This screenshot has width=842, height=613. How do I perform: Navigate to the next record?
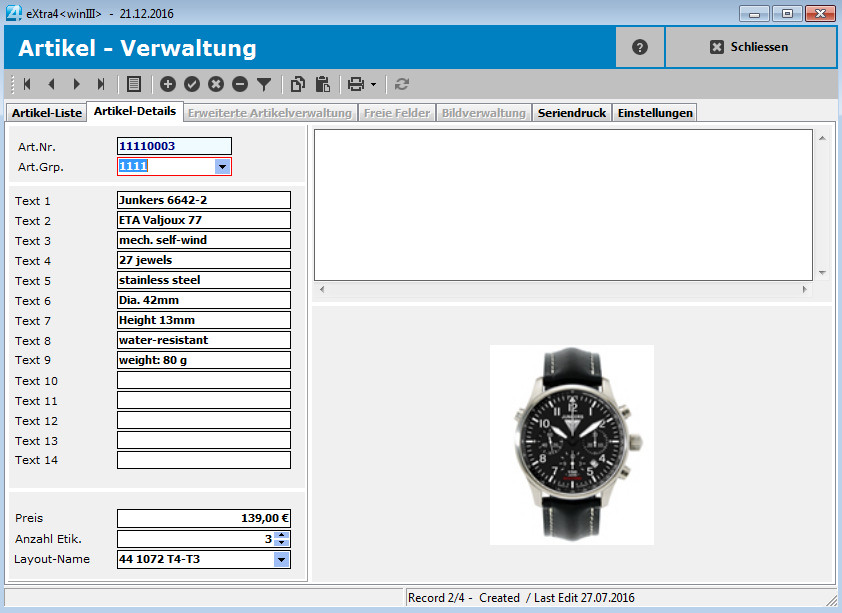[x=77, y=84]
